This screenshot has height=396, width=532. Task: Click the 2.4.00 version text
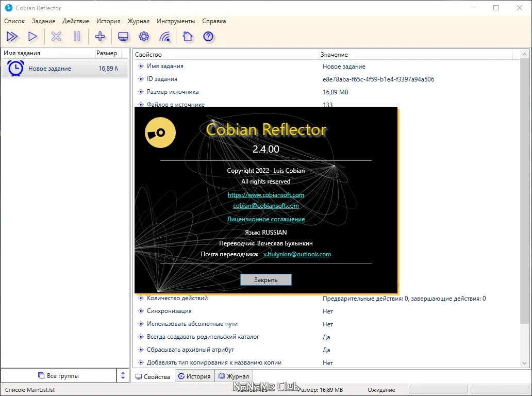tap(265, 149)
